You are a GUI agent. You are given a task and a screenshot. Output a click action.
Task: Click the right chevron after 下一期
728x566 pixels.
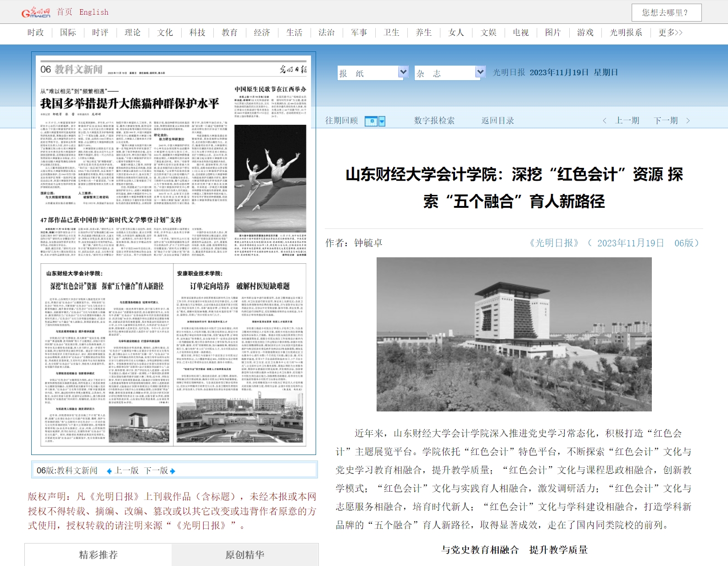pyautogui.click(x=688, y=121)
